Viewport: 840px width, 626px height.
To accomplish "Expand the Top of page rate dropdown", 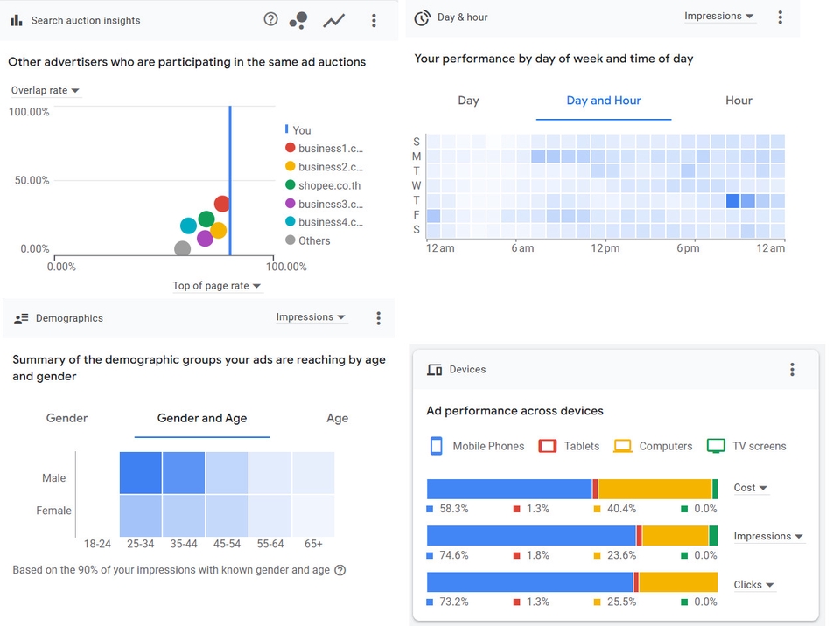I will coord(216,286).
